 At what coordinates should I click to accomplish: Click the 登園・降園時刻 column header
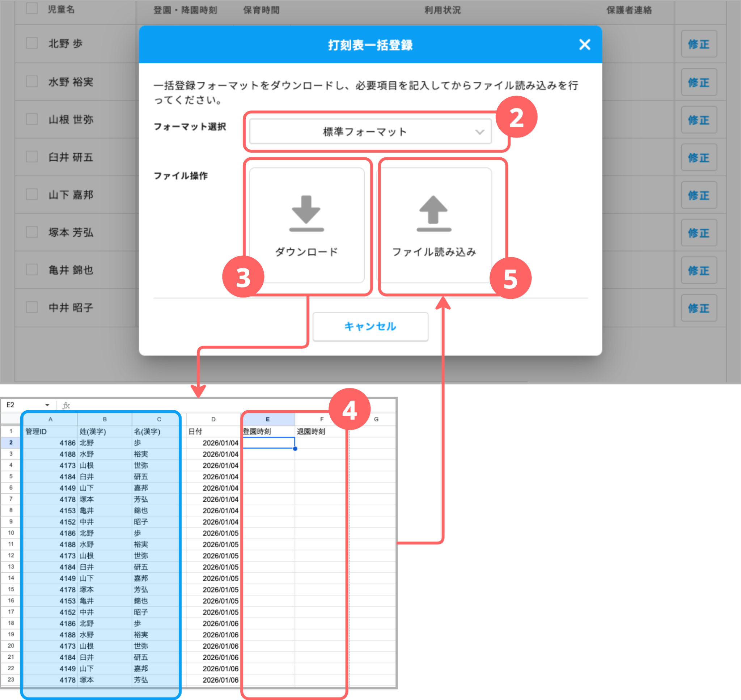click(x=185, y=10)
